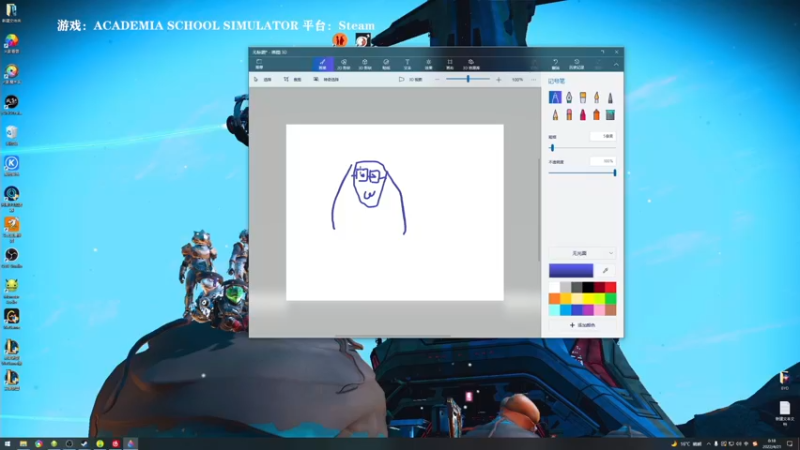
Task: Choose the light aqua color swatch
Action: click(x=555, y=310)
